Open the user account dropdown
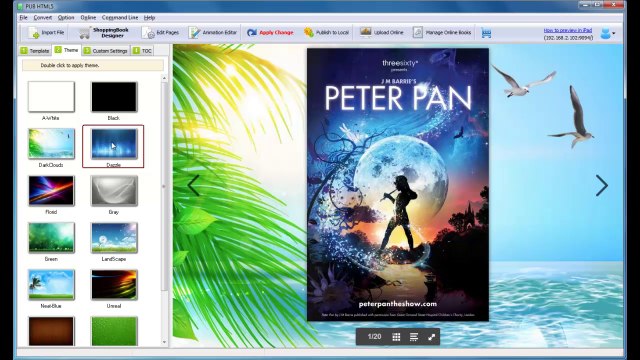Screen dimensions: 640x360 608,33
